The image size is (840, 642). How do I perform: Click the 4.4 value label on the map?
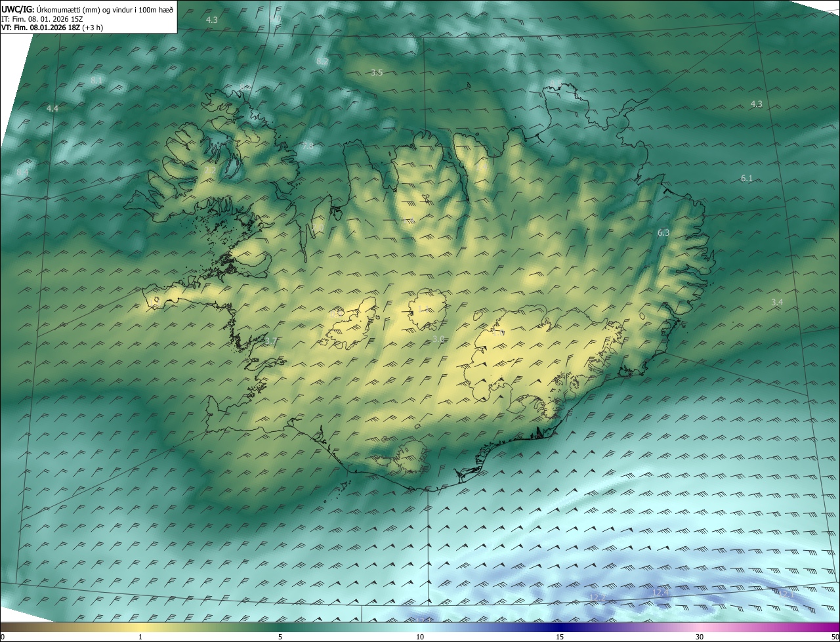tap(52, 108)
